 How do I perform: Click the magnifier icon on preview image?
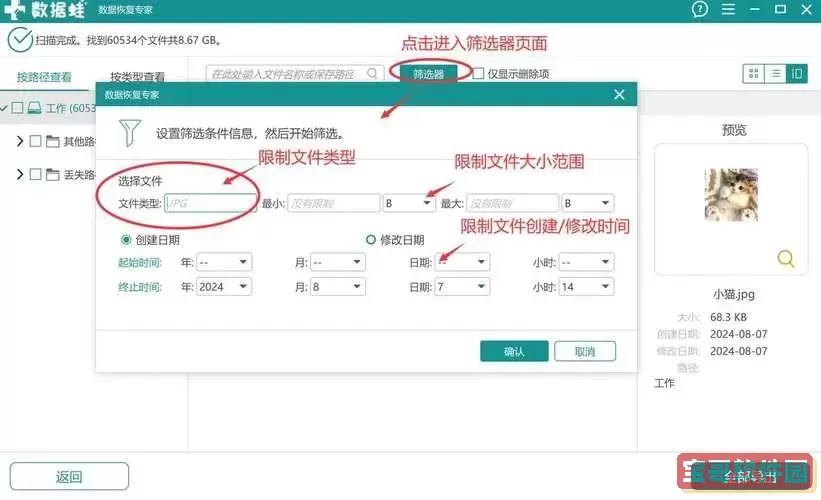point(785,258)
